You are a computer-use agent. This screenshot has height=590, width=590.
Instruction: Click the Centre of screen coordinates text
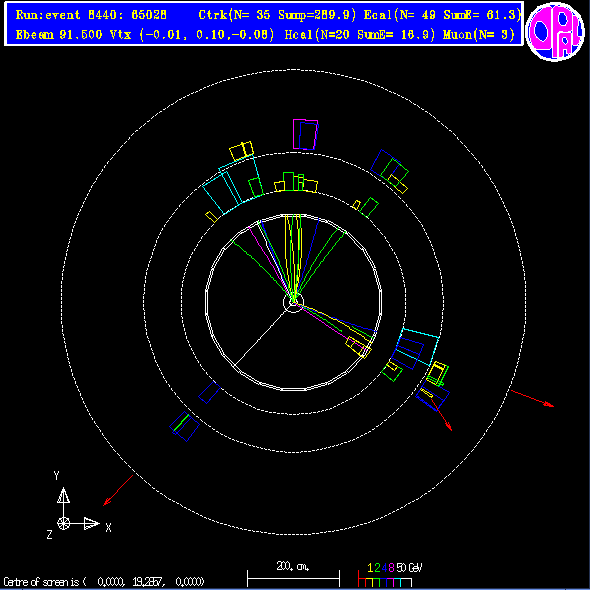point(104,582)
